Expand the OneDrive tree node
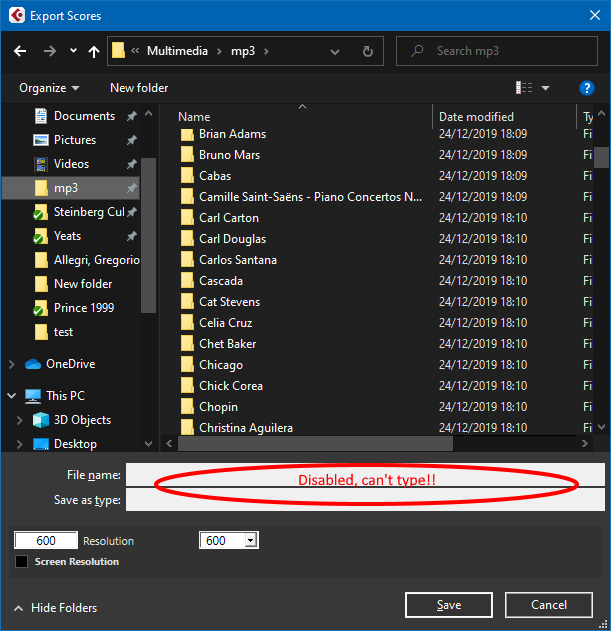This screenshot has width=611, height=631. pyautogui.click(x=11, y=365)
